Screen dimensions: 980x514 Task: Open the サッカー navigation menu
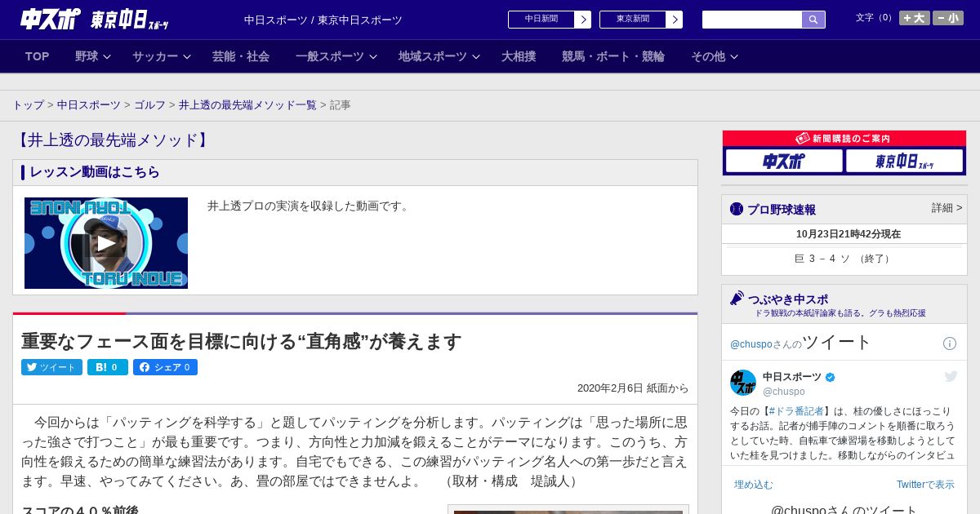coord(155,56)
